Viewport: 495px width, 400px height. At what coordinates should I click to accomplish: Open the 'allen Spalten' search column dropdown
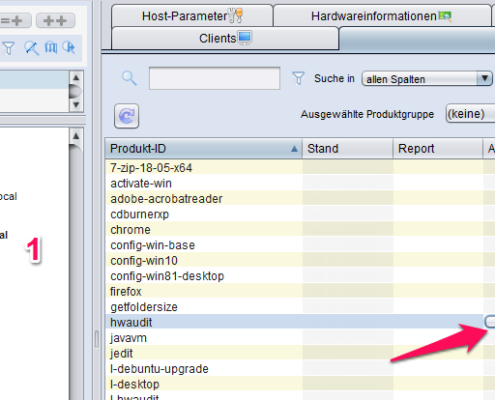tap(427, 79)
